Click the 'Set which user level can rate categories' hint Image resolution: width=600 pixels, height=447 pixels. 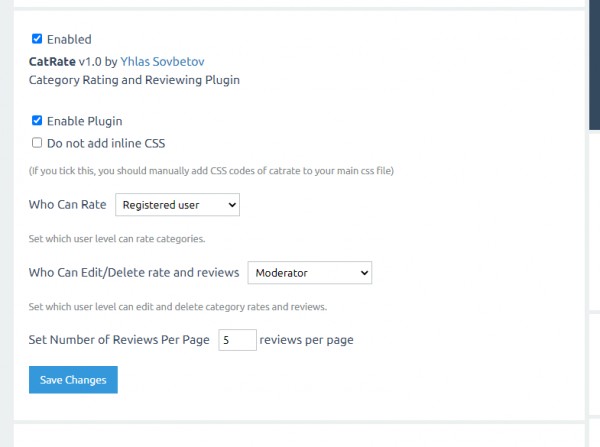pos(118,238)
